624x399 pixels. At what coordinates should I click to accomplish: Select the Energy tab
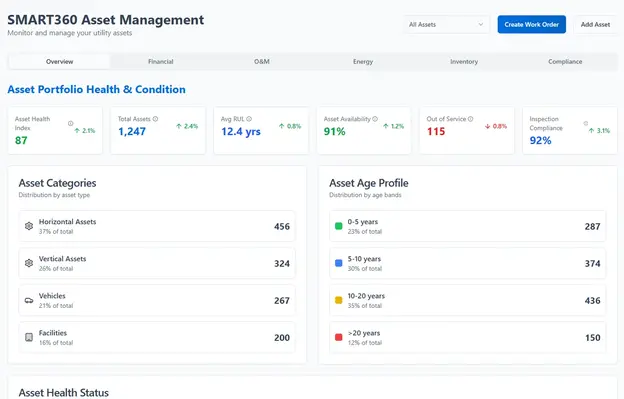(363, 61)
